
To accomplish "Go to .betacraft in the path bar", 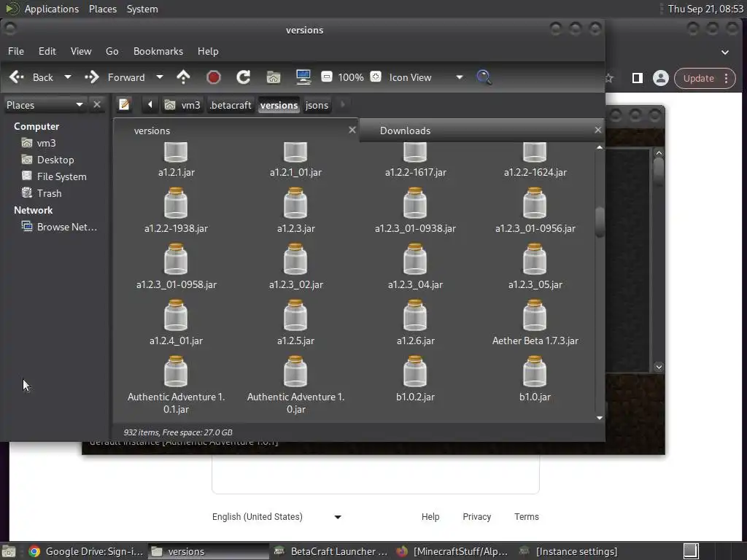I will pos(231,105).
